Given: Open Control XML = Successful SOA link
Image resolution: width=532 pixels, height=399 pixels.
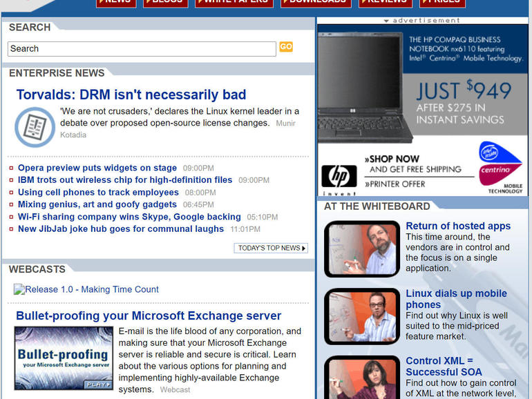Looking at the screenshot, I should click(444, 366).
